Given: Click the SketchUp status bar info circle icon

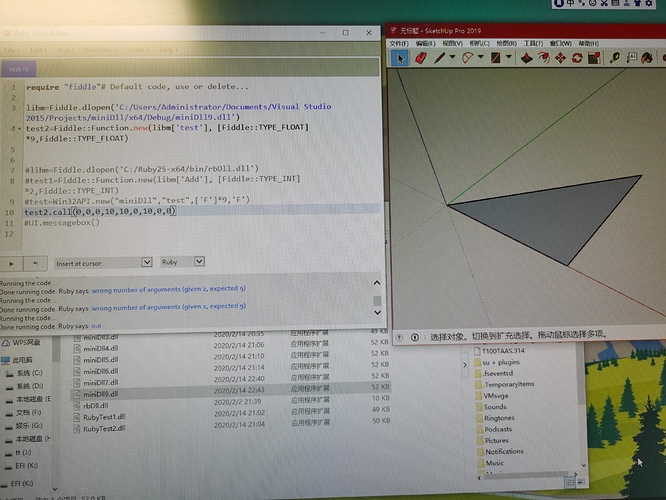Looking at the screenshot, I should pos(415,337).
